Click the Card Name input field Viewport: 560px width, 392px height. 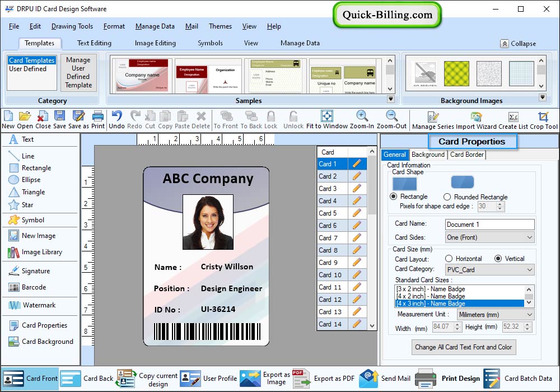click(489, 224)
